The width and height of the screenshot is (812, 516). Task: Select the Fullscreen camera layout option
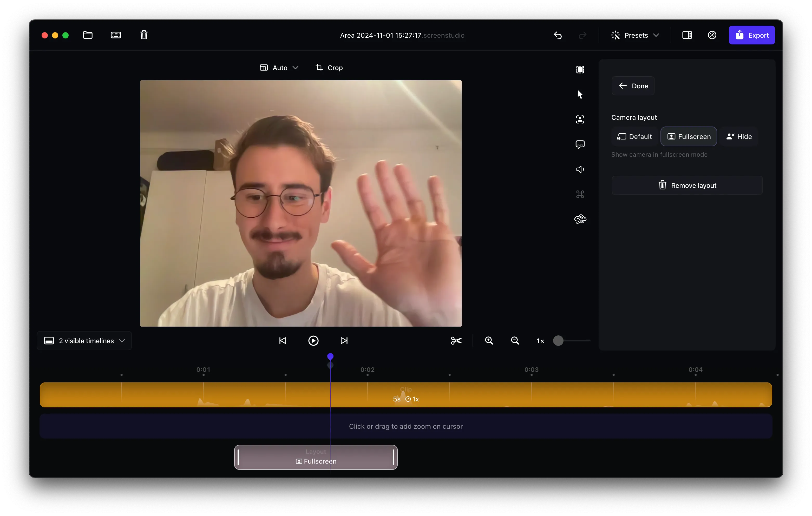[x=689, y=136]
